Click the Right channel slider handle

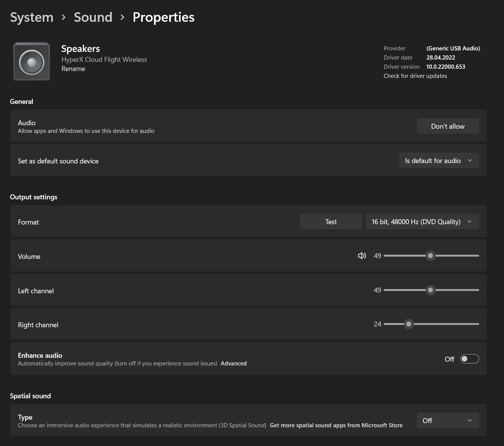tap(409, 324)
